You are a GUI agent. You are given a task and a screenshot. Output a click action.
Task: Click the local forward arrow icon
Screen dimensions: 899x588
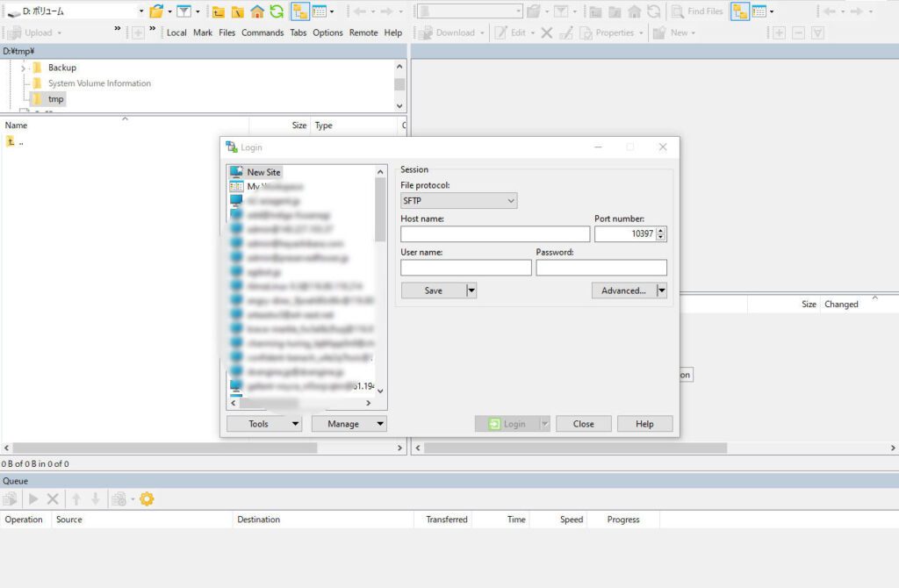pos(386,11)
